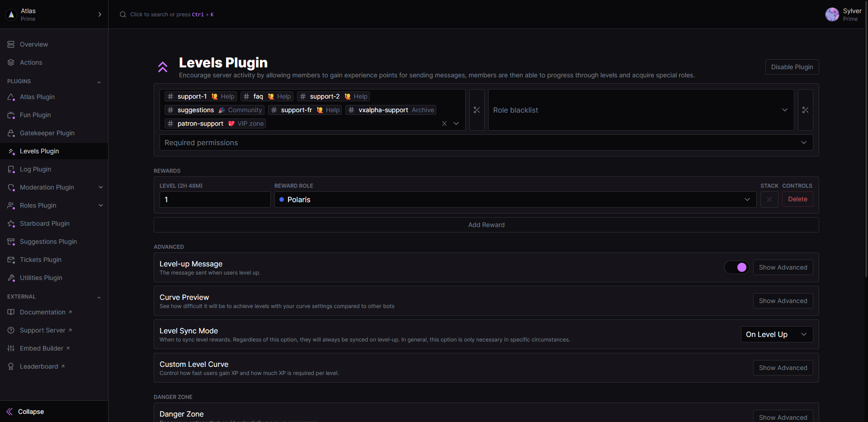Viewport: 868px width, 422px height.
Task: Toggle the Stack option for Polaris reward
Action: pos(769,199)
